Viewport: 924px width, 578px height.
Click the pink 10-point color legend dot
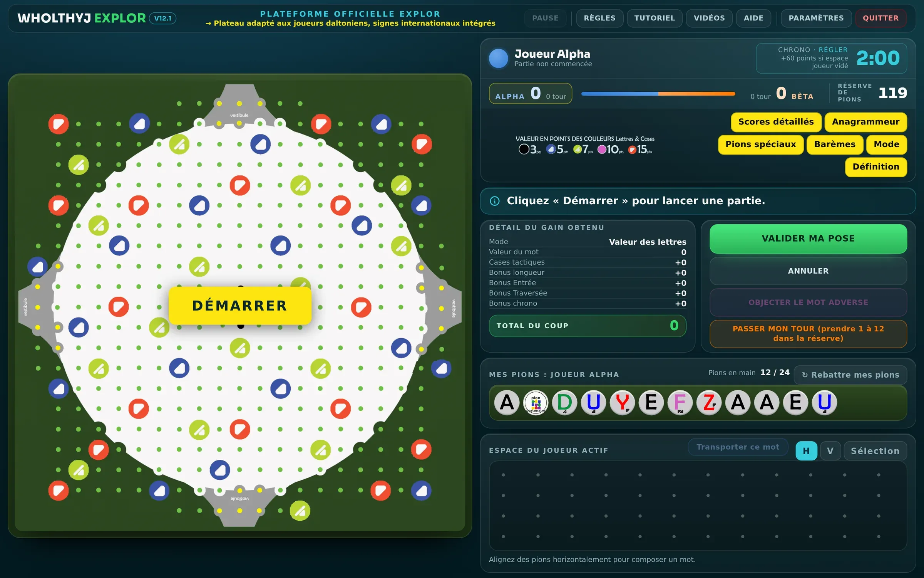click(x=601, y=150)
